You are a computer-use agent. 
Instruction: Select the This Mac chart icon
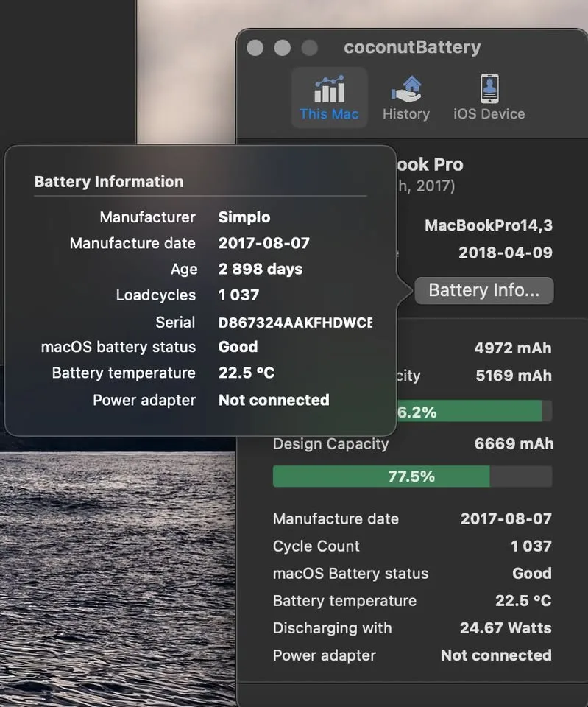coord(330,89)
